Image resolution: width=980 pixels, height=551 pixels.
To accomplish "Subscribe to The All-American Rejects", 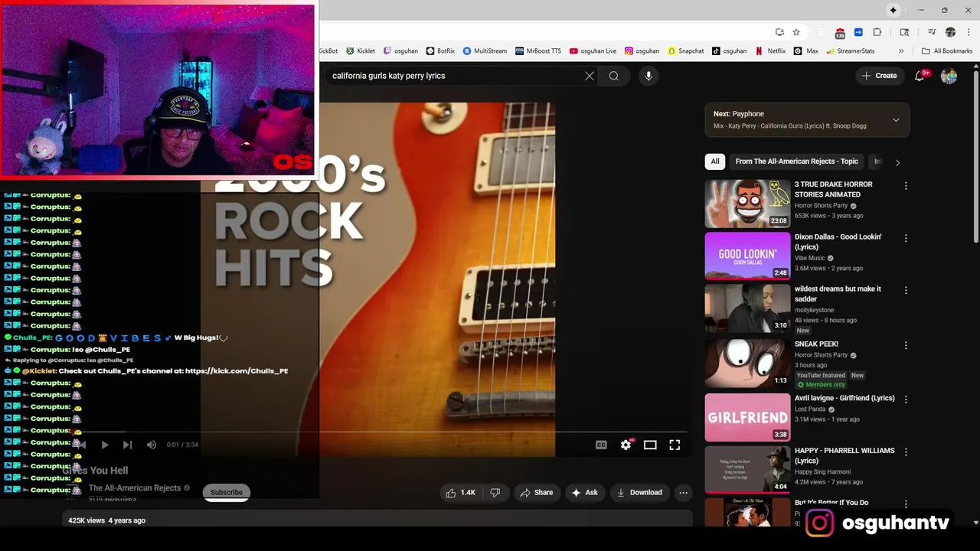I will (227, 492).
